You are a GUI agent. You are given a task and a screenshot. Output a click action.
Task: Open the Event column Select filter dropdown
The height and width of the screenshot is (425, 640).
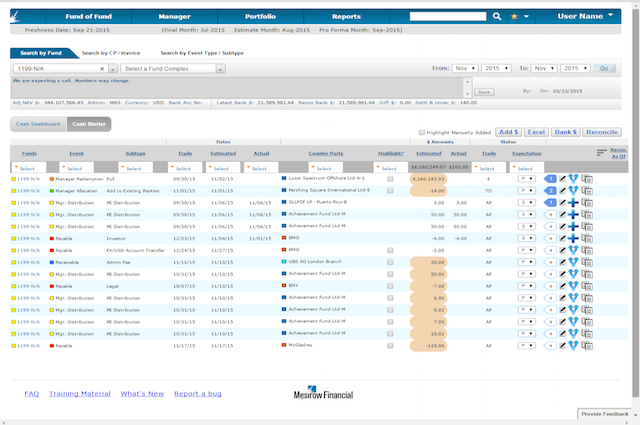(77, 167)
